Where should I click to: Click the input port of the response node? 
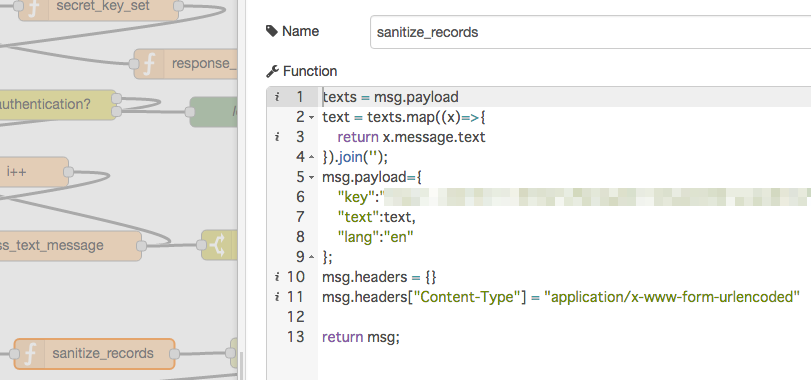[x=134, y=64]
